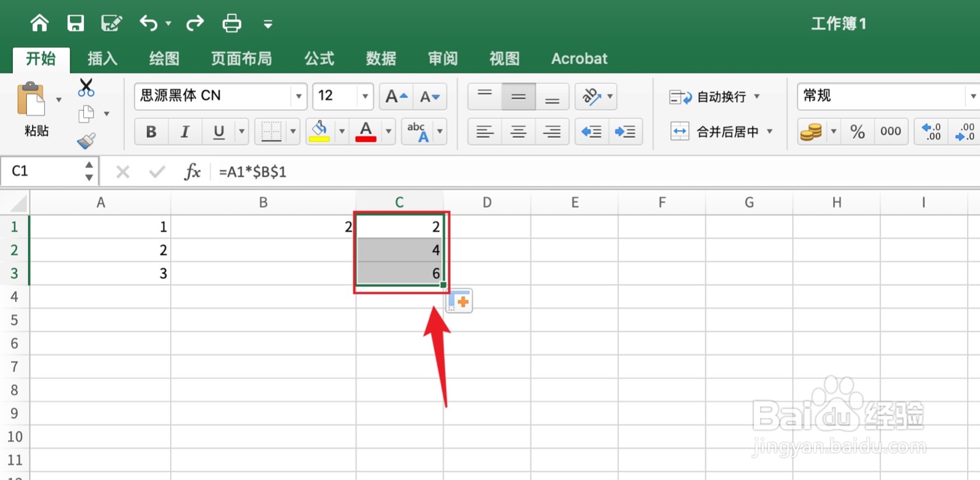
Task: Apply percent style
Action: pyautogui.click(x=858, y=132)
